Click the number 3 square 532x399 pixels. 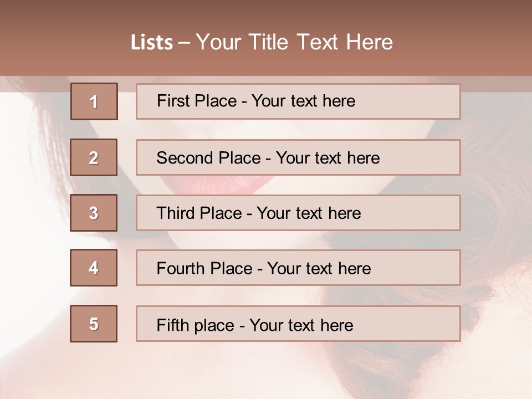[x=94, y=213]
